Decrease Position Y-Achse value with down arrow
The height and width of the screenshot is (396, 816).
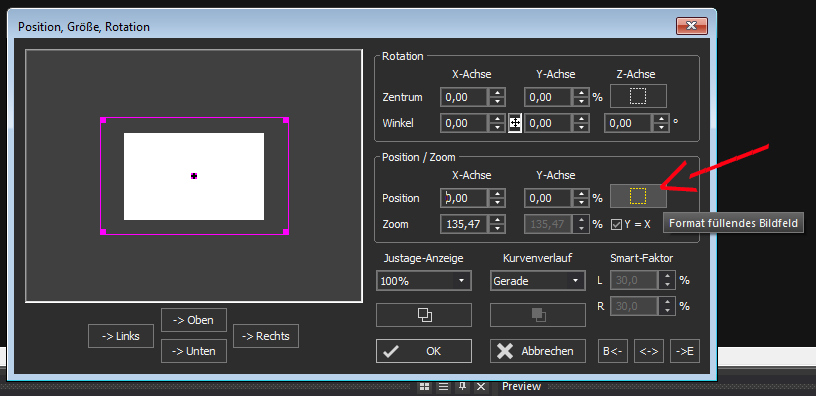581,202
